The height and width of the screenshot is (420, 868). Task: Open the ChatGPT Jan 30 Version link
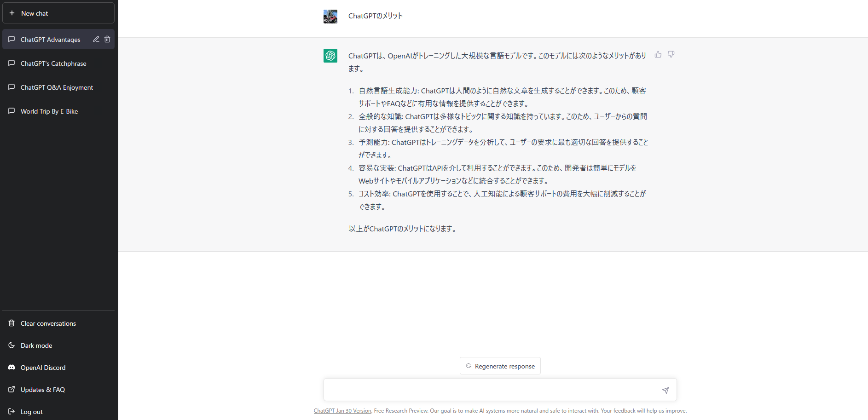pos(342,411)
